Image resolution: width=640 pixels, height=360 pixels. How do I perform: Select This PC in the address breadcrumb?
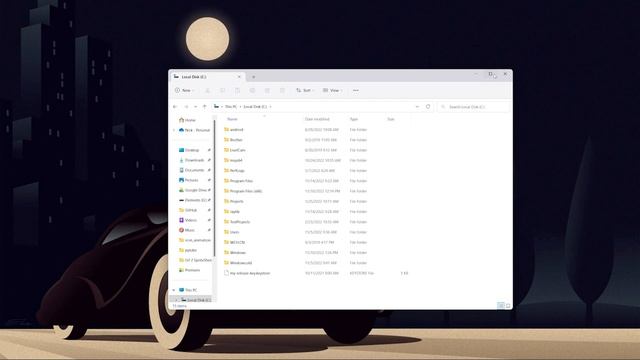(x=231, y=107)
